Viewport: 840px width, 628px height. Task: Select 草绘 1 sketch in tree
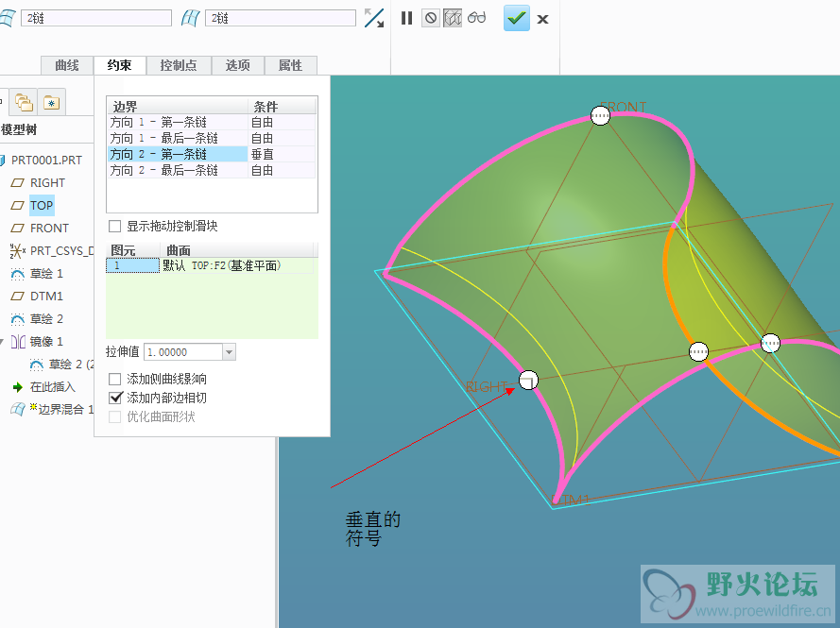point(46,274)
